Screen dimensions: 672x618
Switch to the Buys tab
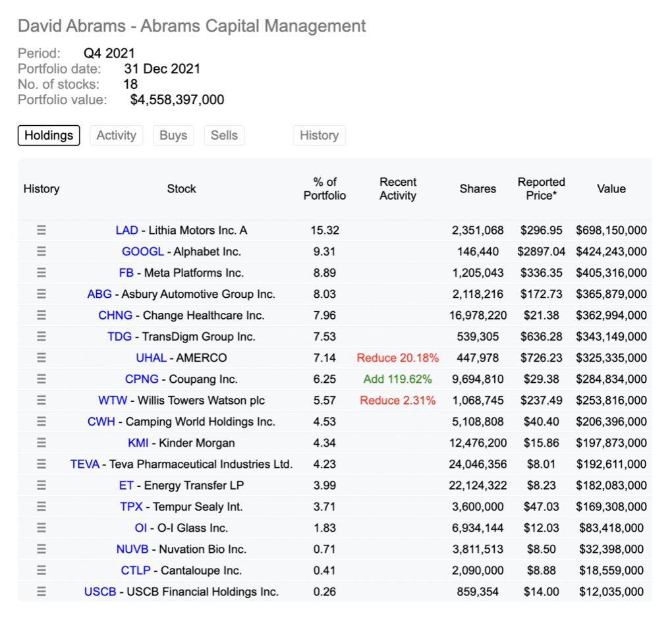[173, 136]
